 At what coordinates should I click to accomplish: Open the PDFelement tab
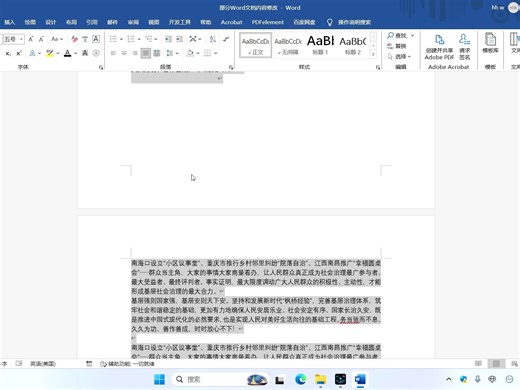[x=268, y=22]
